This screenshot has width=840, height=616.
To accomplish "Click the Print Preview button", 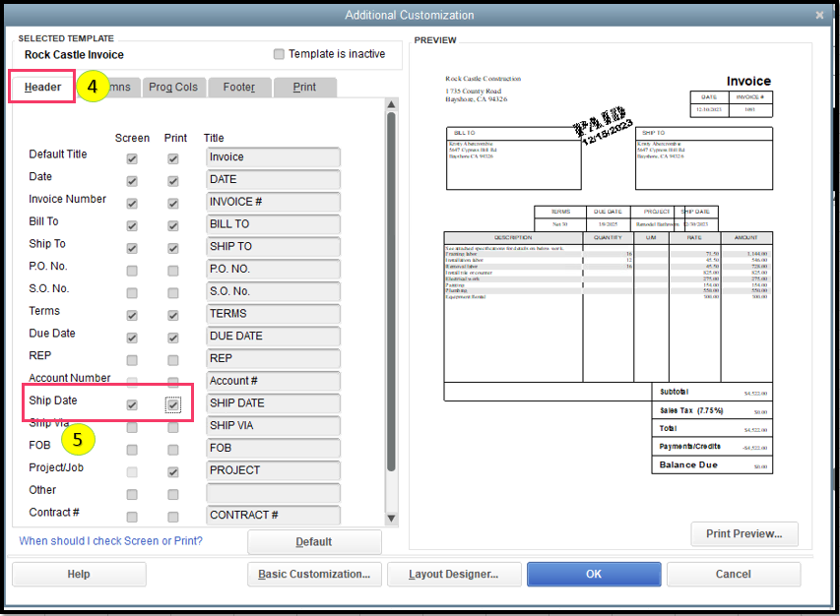I will pos(743,533).
